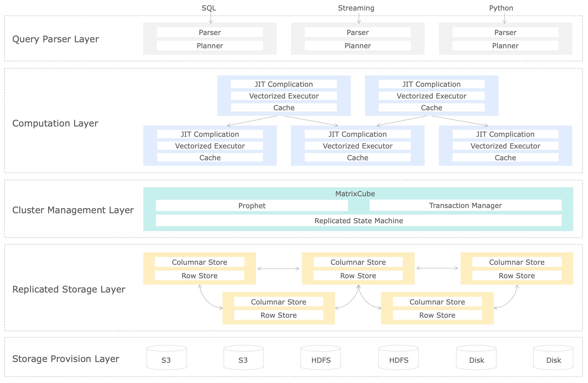Select the first HDFS storage icon
The image size is (588, 383).
321,359
